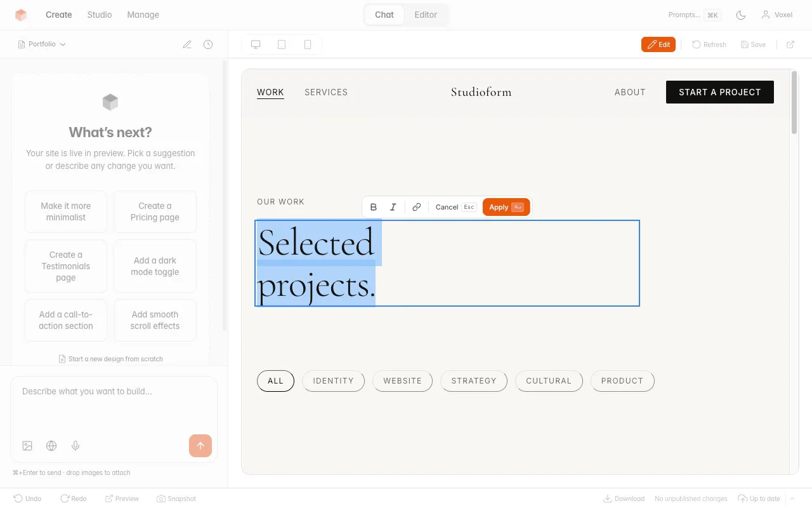Expand the chevron next to Up to date
Image resolution: width=812 pixels, height=508 pixels.
pyautogui.click(x=792, y=498)
